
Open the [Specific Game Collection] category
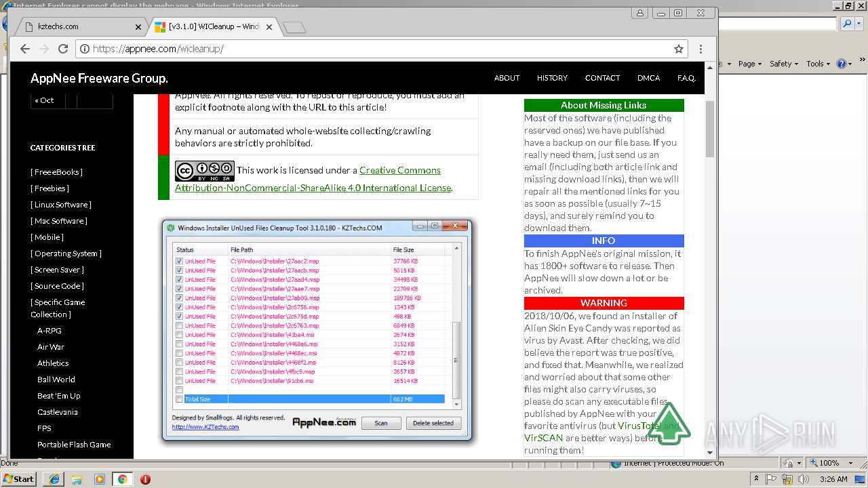pos(58,308)
